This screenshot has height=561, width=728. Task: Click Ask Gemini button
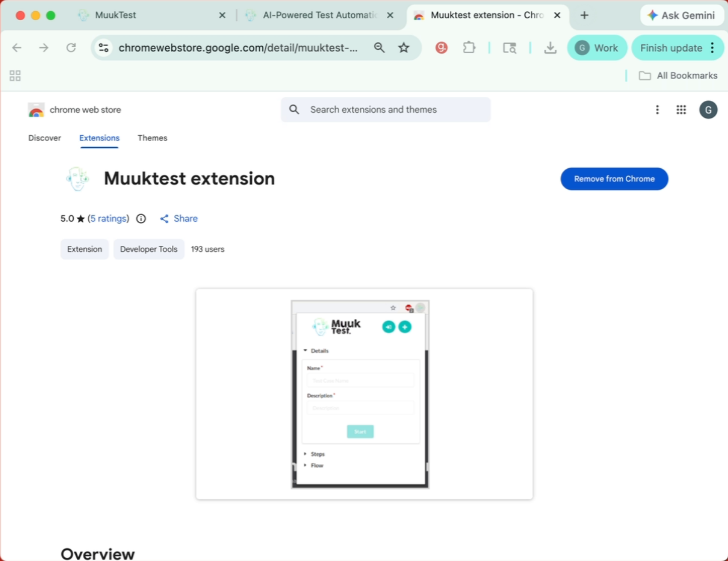tap(681, 15)
